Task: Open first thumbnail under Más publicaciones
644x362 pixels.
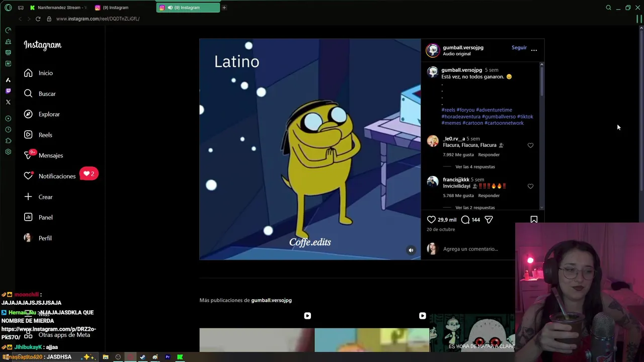Action: coord(257,332)
